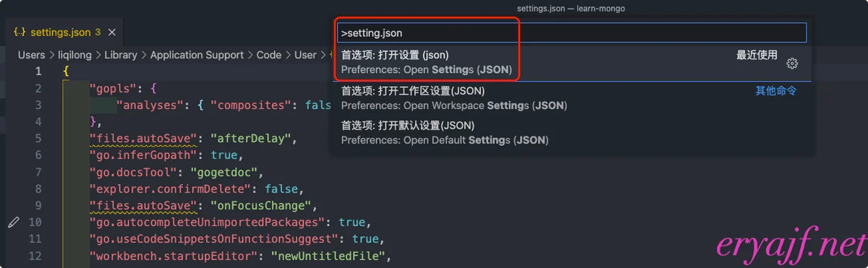Click the Code breadcrumb folder
Viewport: 868px width, 268px height.
(x=268, y=55)
